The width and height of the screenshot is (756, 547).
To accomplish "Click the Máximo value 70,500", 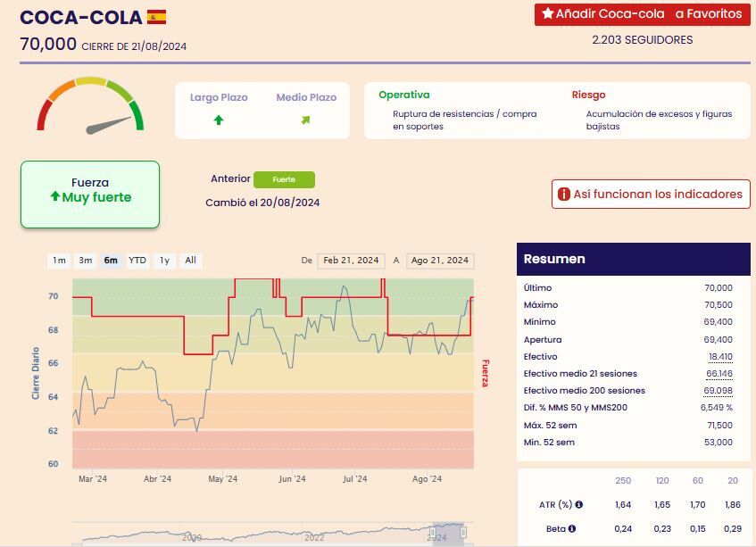I will pos(719,305).
